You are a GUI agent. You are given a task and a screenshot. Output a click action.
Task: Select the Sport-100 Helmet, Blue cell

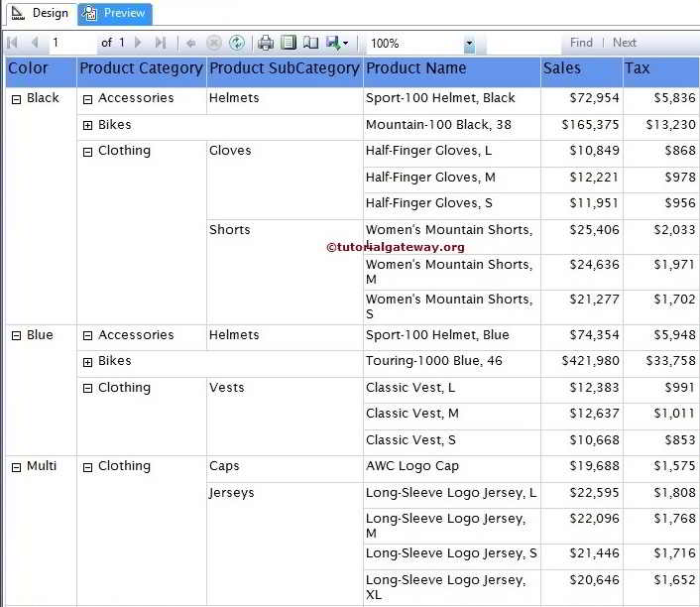(x=452, y=337)
